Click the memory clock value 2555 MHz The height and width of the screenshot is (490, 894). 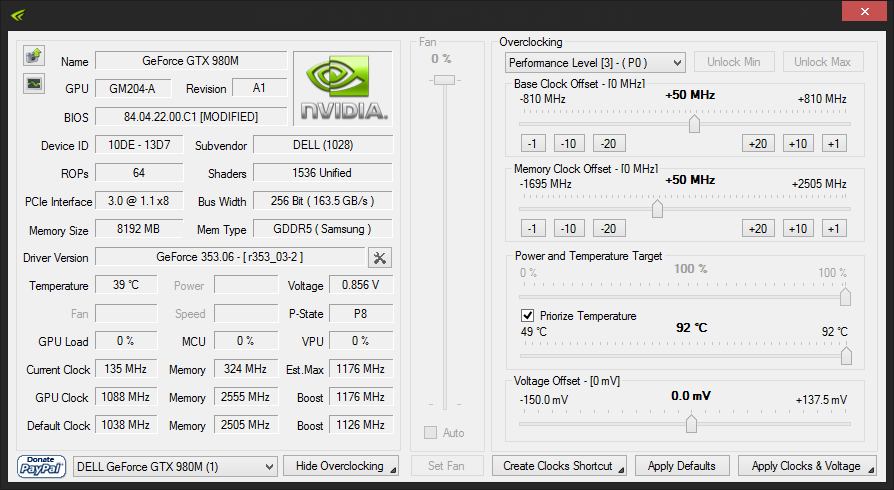click(x=246, y=397)
